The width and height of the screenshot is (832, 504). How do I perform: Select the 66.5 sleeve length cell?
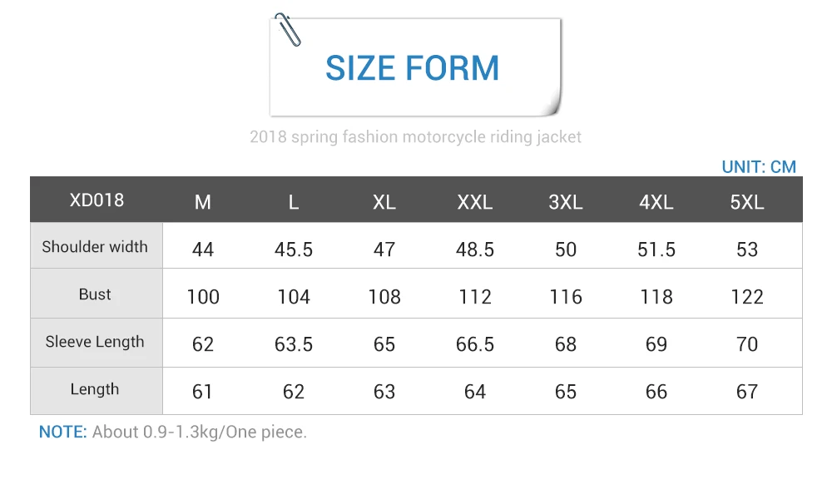[475, 344]
